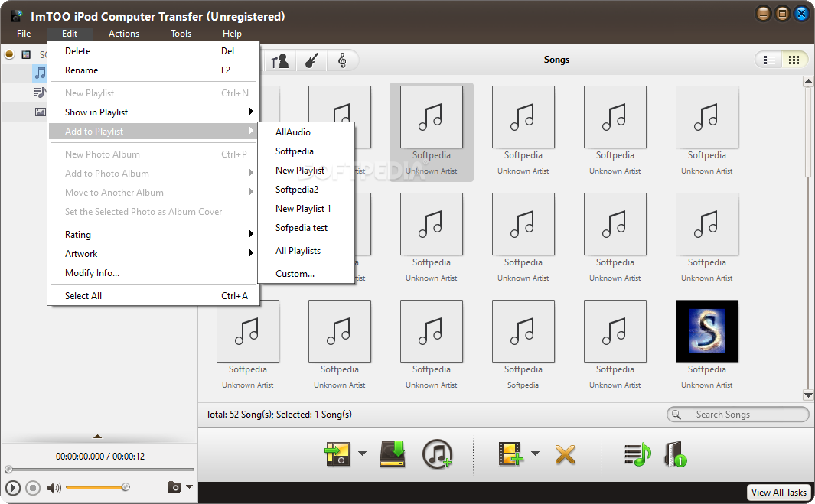This screenshot has width=815, height=504.
Task: Select the song with S album artwork
Action: (707, 331)
